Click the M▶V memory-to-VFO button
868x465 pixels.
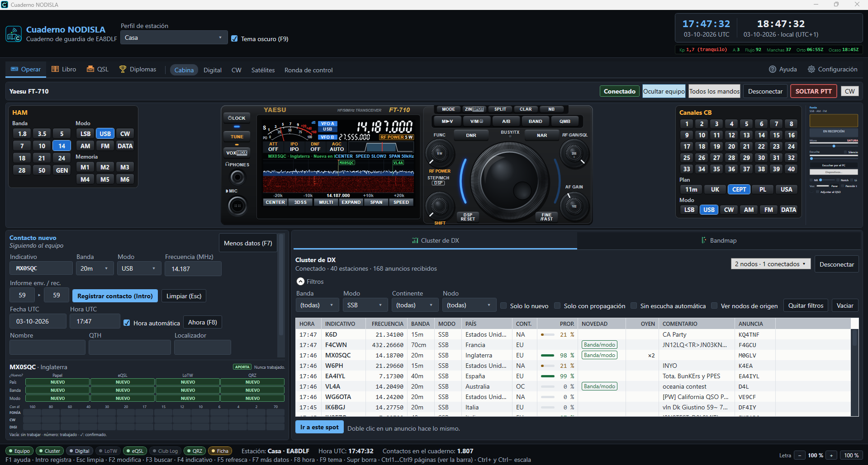[x=447, y=121]
